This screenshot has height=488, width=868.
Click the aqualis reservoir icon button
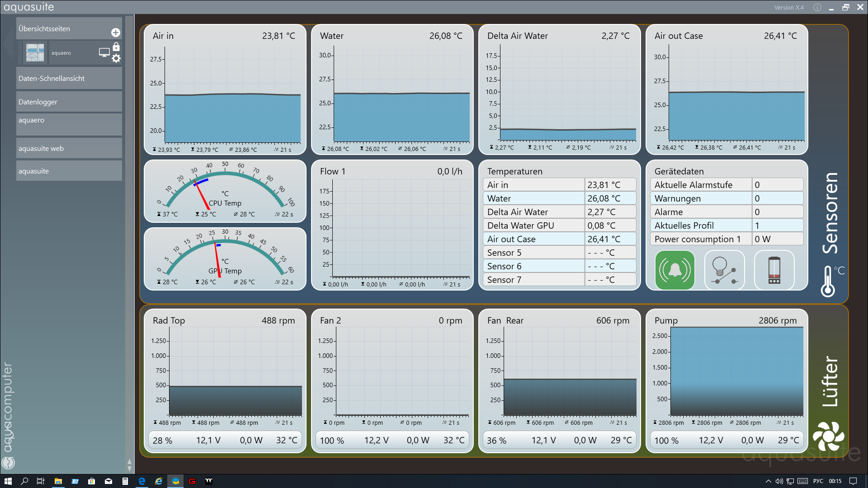point(774,270)
